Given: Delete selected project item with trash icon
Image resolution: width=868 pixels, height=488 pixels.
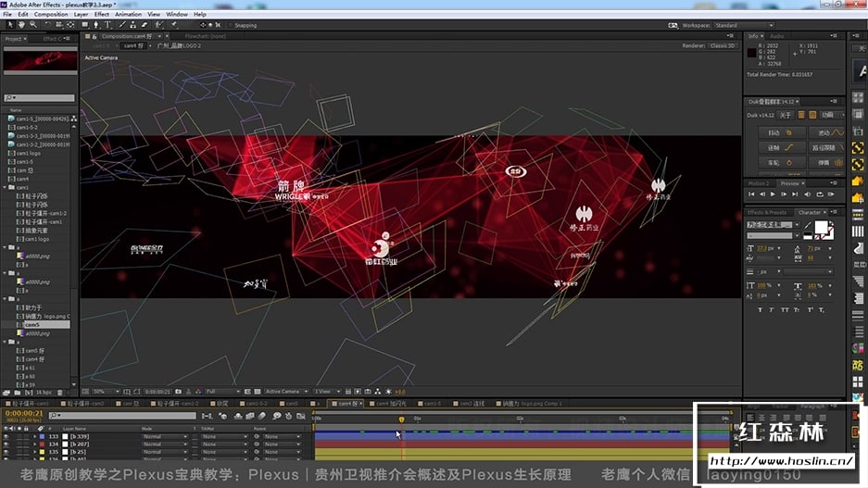Looking at the screenshot, I should pos(60,393).
